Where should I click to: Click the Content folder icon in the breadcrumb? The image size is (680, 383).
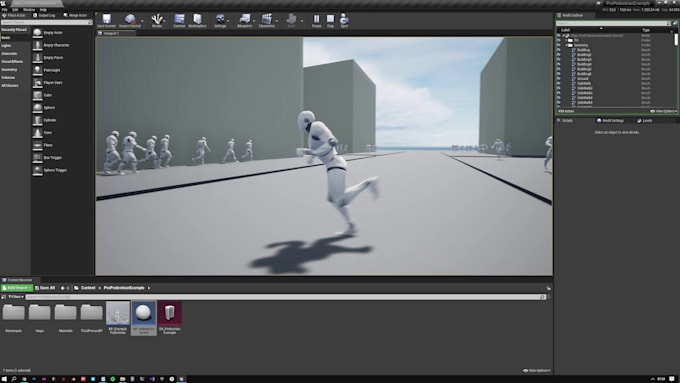[x=76, y=288]
